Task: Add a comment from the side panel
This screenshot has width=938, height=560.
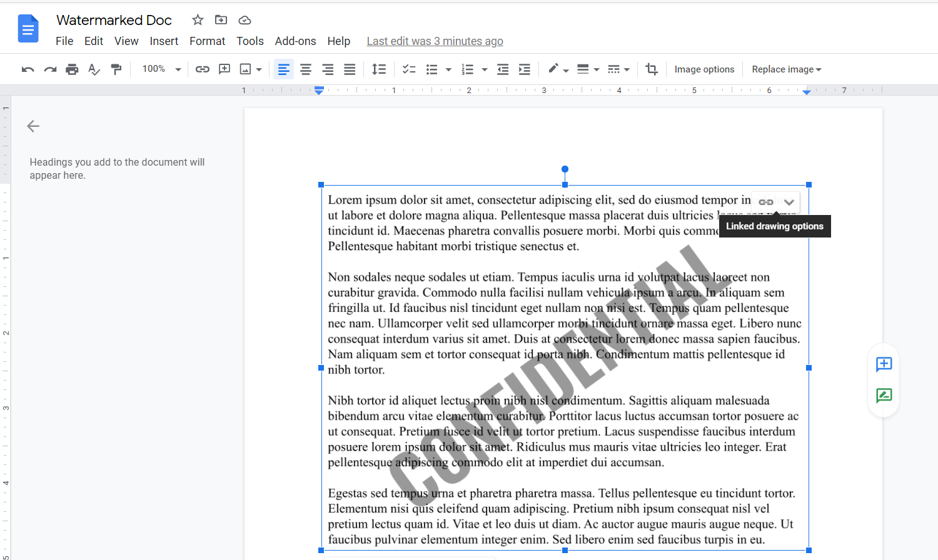Action: [x=884, y=364]
